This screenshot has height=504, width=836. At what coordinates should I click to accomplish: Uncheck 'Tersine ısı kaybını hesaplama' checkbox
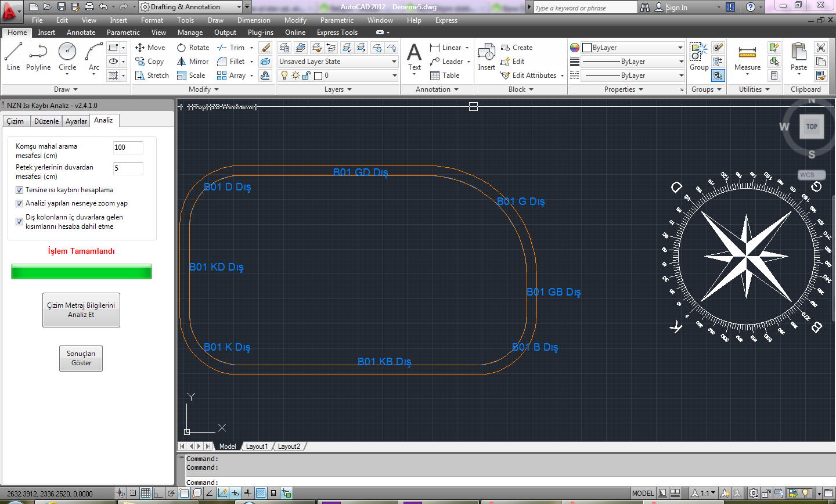tap(19, 190)
